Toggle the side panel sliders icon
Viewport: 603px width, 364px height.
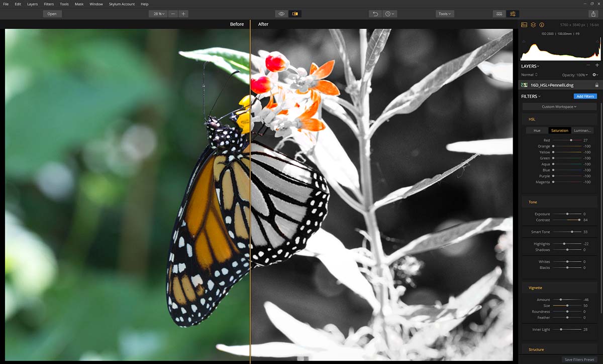click(513, 14)
